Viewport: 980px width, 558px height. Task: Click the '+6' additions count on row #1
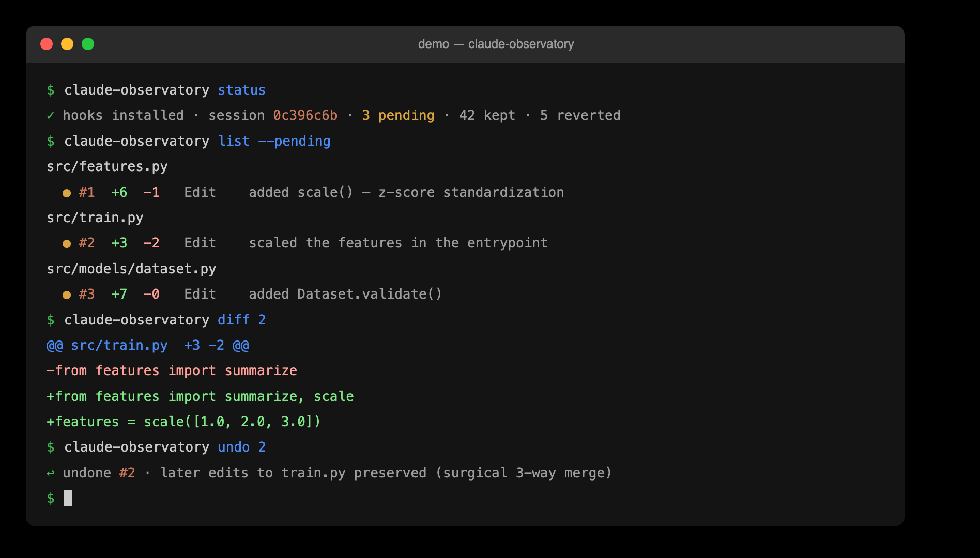[119, 192]
